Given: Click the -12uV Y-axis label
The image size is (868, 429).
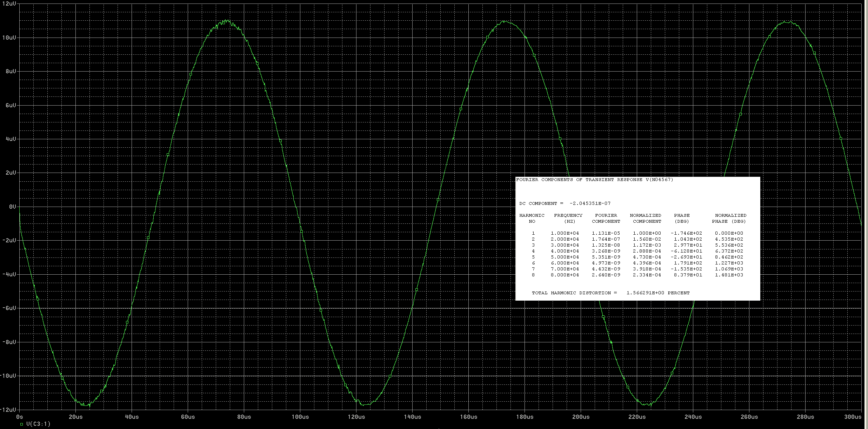Looking at the screenshot, I should 9,410.
